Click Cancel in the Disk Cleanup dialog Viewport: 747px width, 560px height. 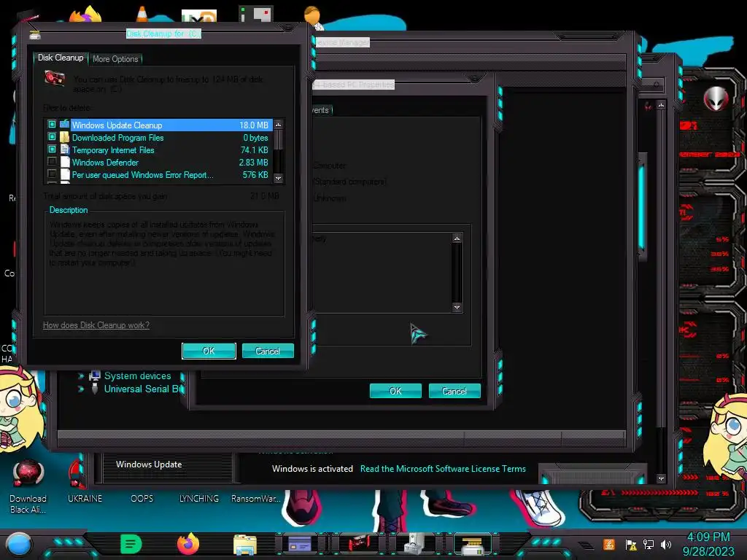click(x=268, y=351)
